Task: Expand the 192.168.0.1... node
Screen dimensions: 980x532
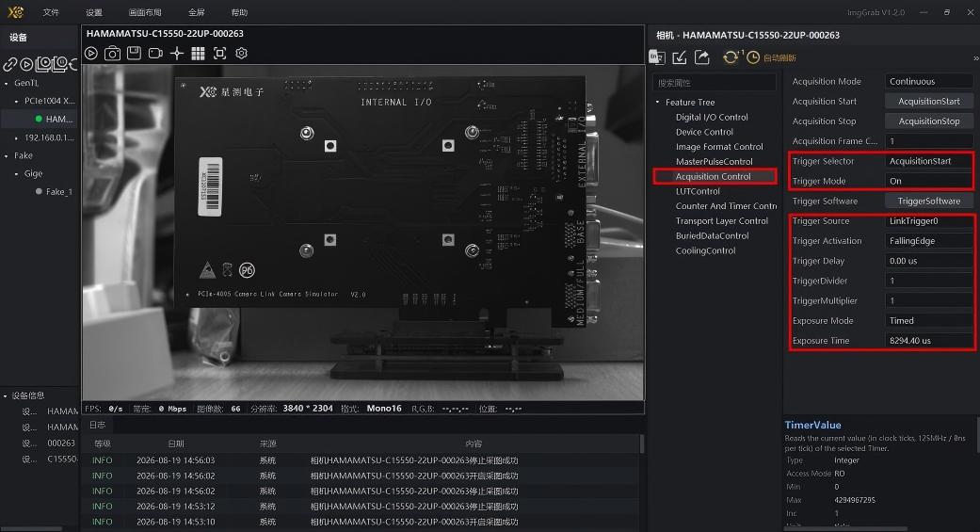Action: click(16, 138)
